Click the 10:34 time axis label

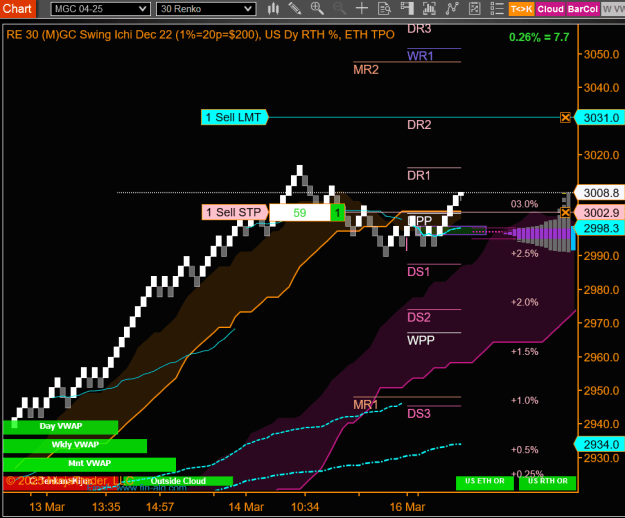pos(305,507)
